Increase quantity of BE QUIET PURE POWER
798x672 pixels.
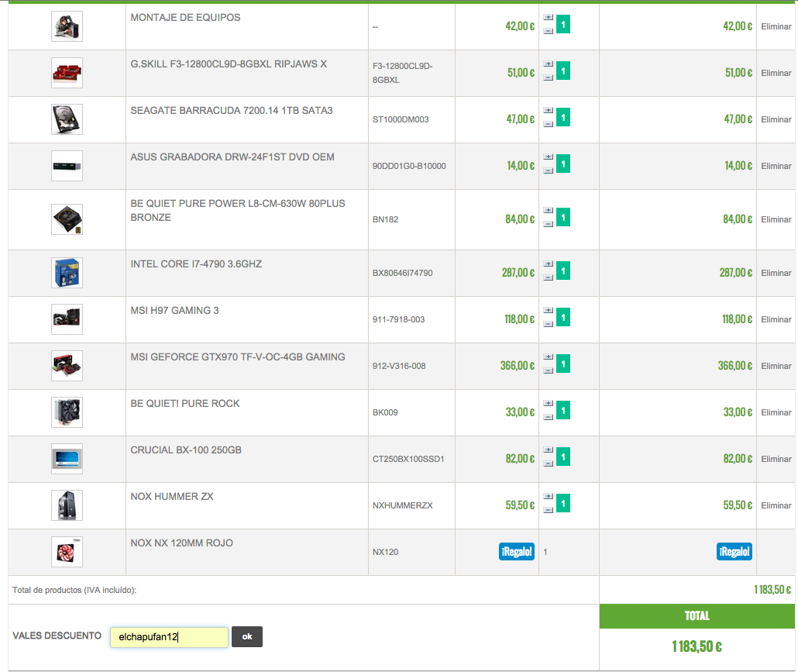click(548, 210)
